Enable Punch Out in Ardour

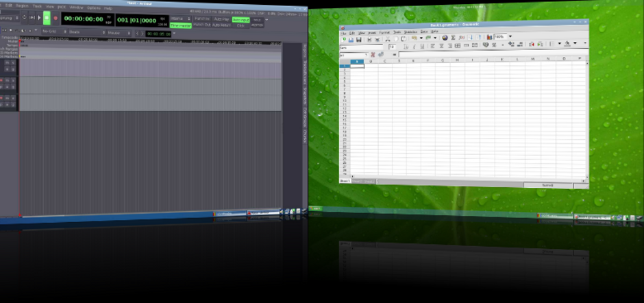202,25
